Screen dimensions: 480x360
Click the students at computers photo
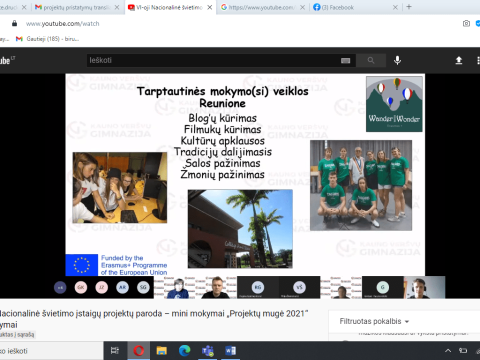click(x=120, y=188)
